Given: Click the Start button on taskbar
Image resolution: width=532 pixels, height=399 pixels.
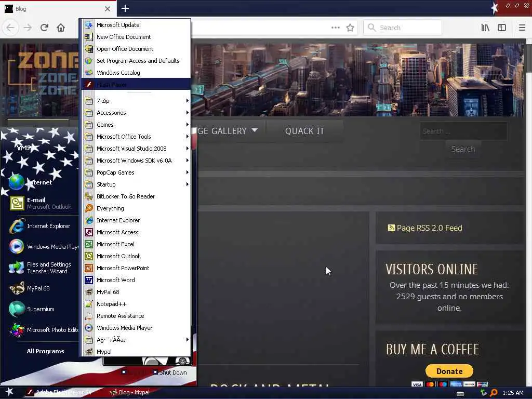Looking at the screenshot, I should (x=9, y=392).
